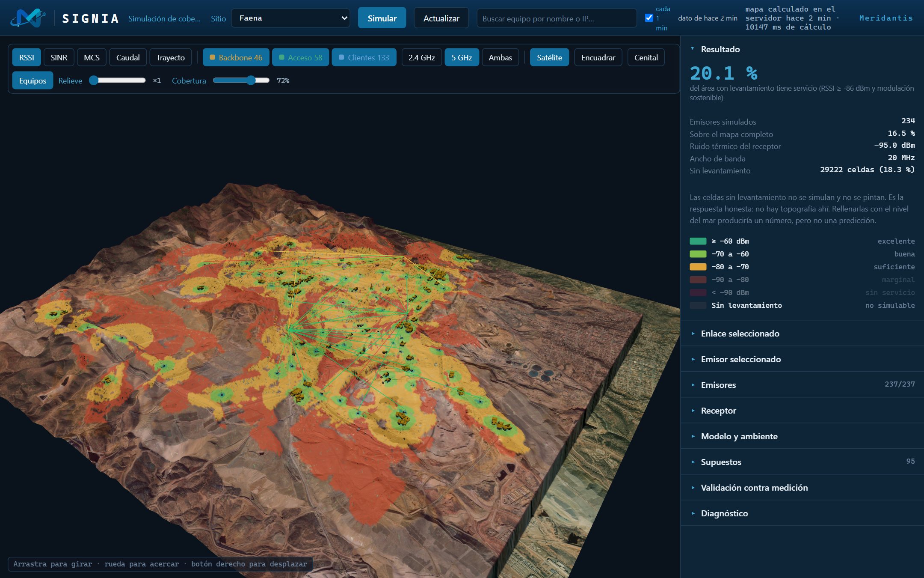
Task: Toggle the Acceso 58 layer filter
Action: click(300, 57)
